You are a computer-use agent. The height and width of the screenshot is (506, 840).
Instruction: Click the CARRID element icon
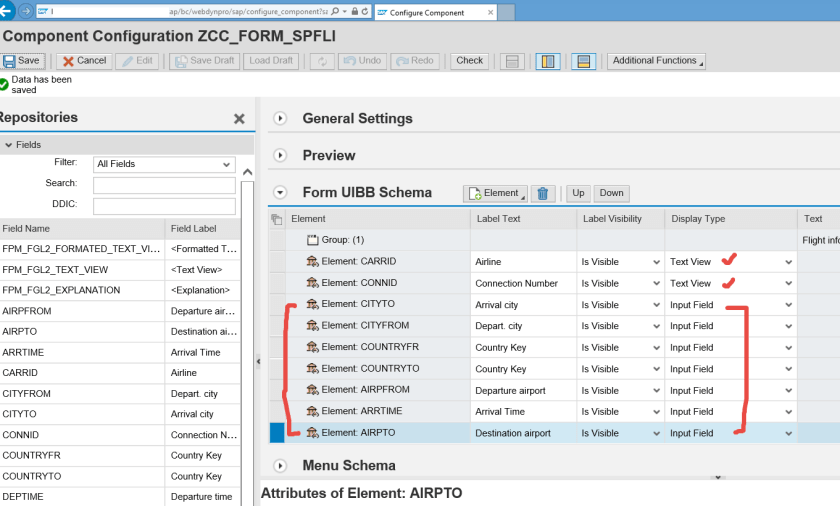click(312, 261)
